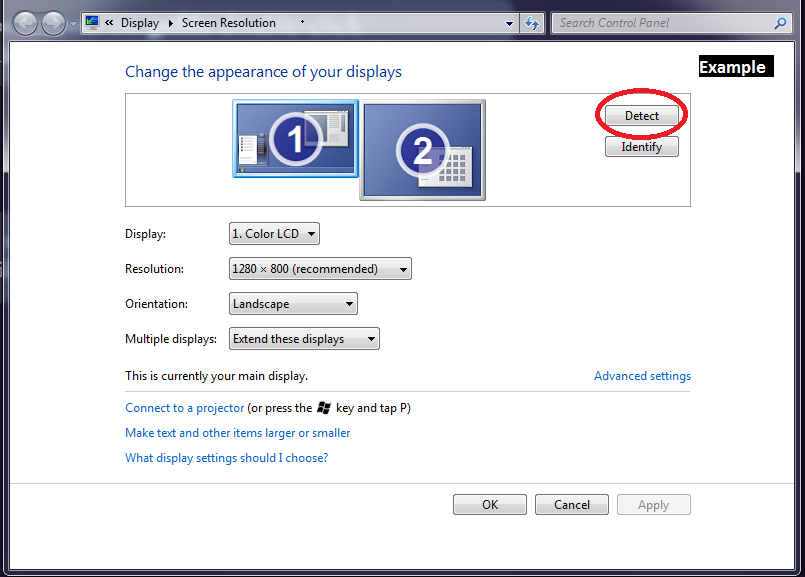Click the Forward navigation arrow button
This screenshot has width=805, height=577.
(x=53, y=23)
